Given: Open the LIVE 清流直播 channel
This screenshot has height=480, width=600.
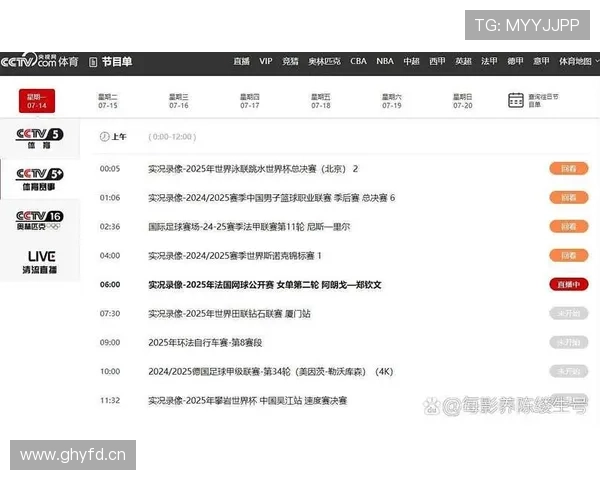Looking at the screenshot, I should (39, 262).
